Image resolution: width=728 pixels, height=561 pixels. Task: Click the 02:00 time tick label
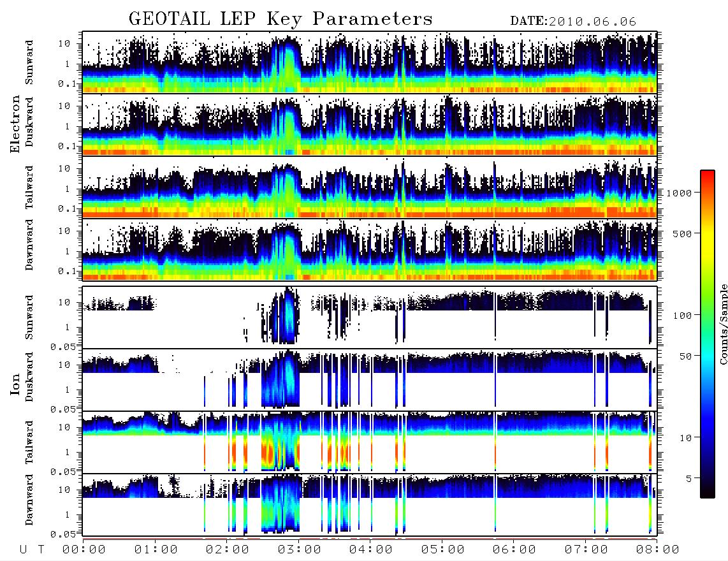[228, 550]
